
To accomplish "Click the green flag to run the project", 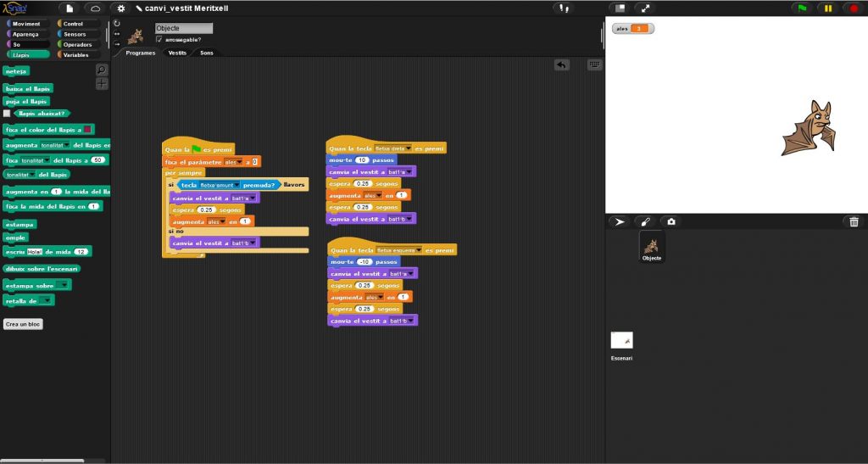I will 801,8.
